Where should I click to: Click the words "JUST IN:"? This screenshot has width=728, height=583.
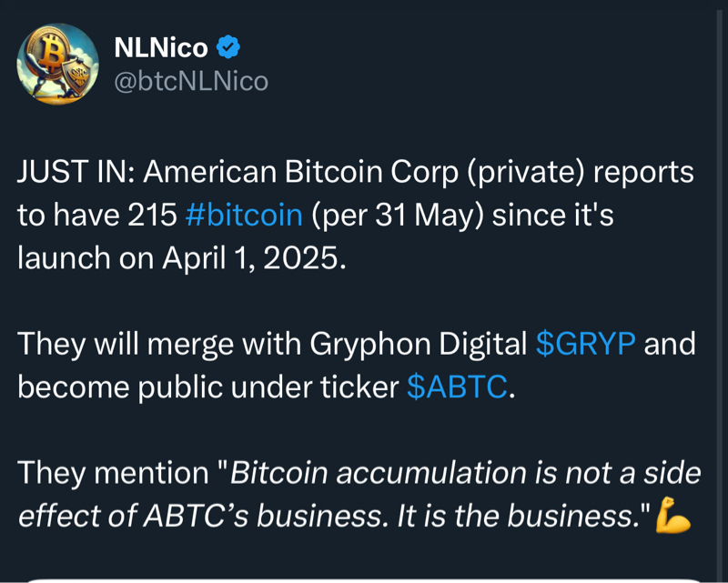75,172
